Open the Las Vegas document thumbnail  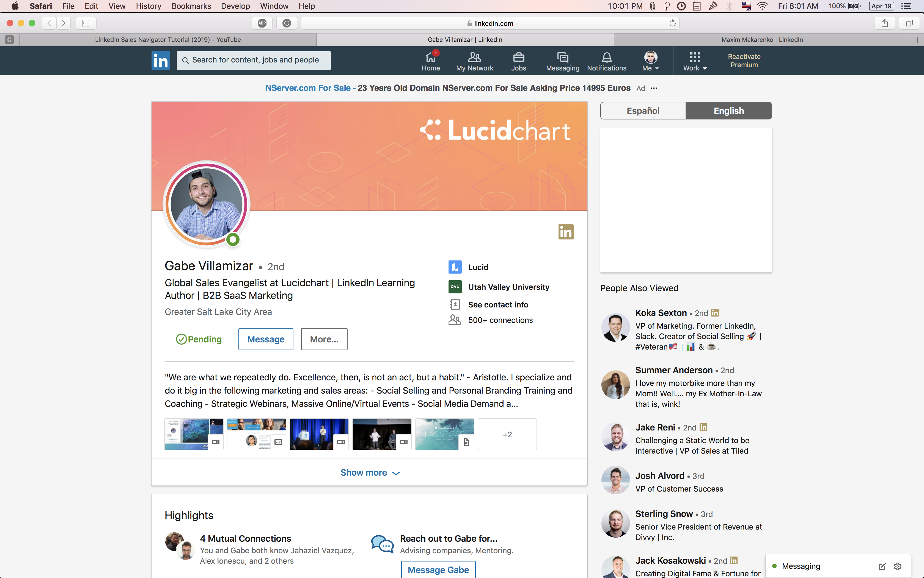[444, 434]
